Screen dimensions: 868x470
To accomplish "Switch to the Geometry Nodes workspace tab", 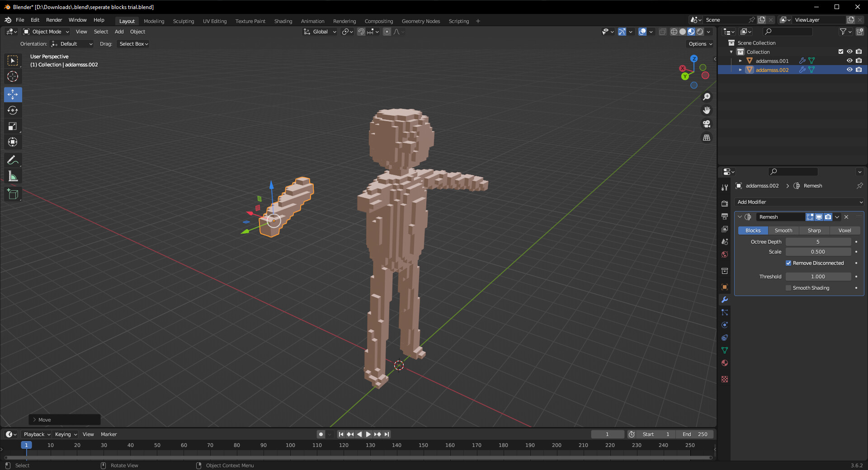I will point(421,21).
